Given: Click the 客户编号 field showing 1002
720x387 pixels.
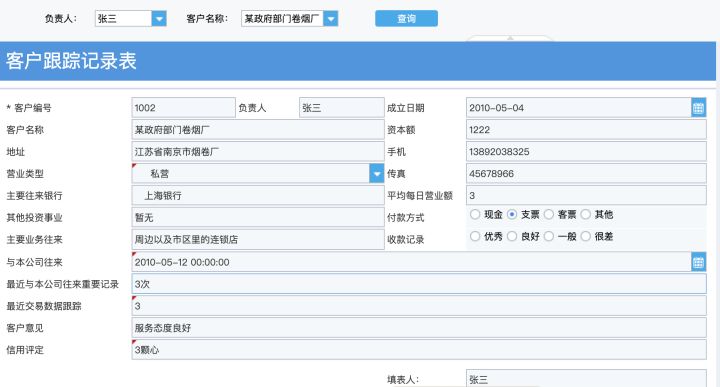Looking at the screenshot, I should (x=184, y=108).
